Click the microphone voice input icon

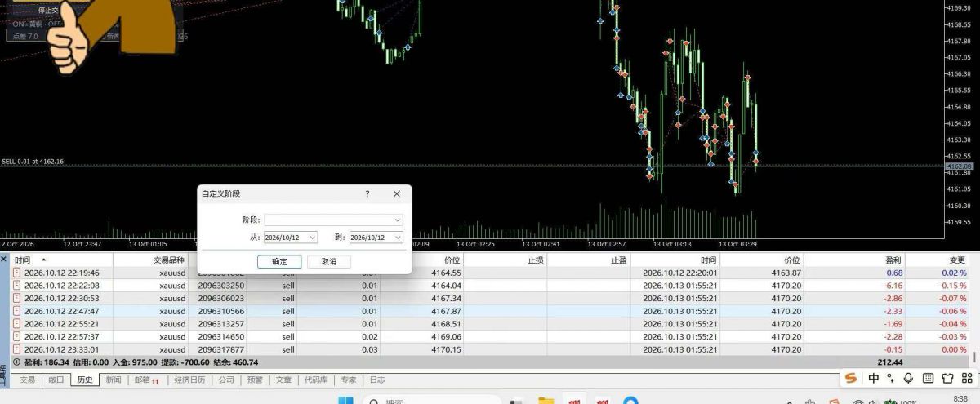908,378
